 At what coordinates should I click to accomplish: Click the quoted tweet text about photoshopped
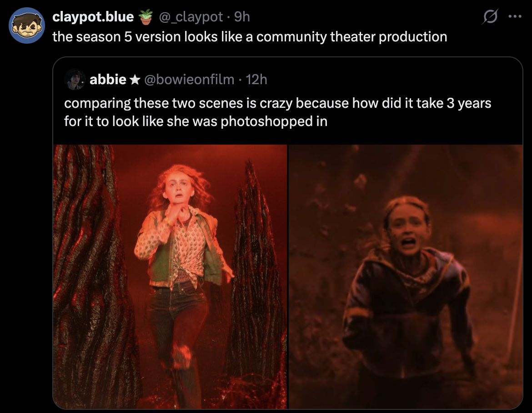[x=277, y=112]
